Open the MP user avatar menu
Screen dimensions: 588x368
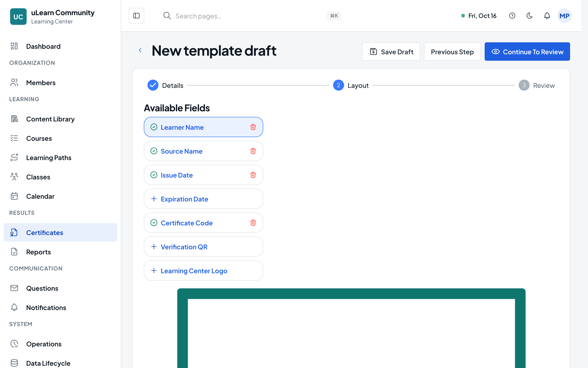coord(564,16)
